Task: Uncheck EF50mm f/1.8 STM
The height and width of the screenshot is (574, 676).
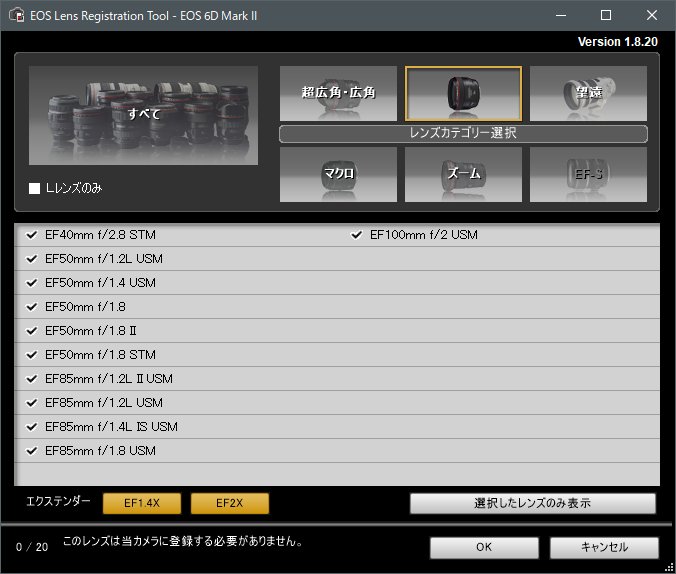Action: pyautogui.click(x=31, y=355)
